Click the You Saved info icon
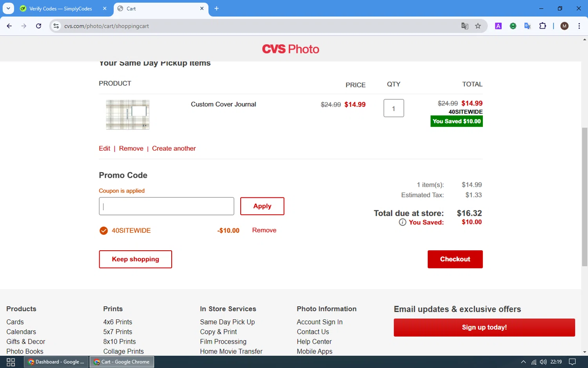This screenshot has width=588, height=368. 403,222
